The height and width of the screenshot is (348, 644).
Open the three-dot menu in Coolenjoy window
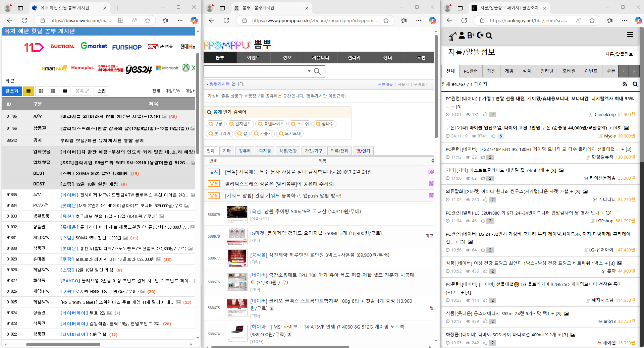[624, 20]
